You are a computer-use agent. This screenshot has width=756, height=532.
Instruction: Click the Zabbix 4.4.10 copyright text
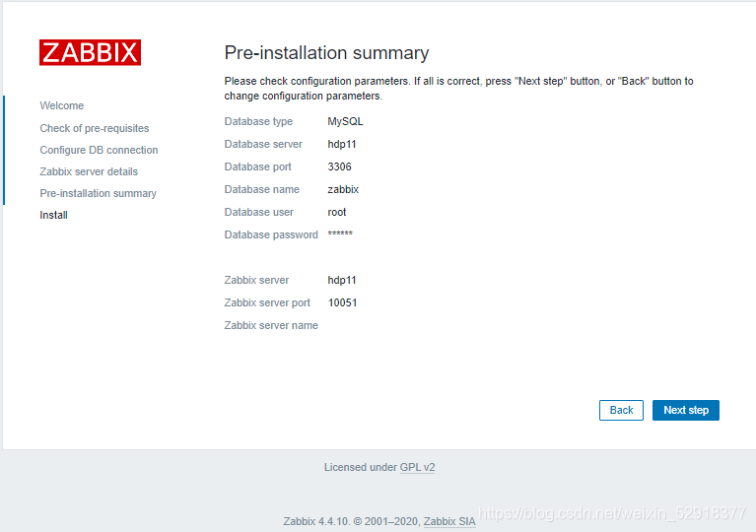point(352,521)
